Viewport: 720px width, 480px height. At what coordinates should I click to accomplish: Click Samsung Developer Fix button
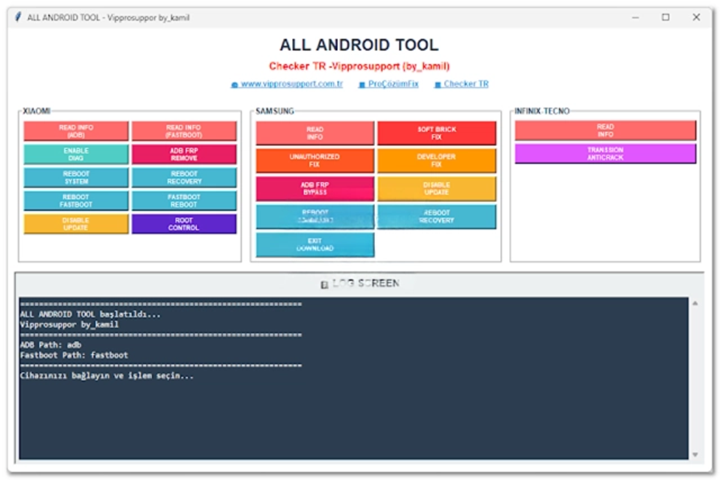coord(436,160)
